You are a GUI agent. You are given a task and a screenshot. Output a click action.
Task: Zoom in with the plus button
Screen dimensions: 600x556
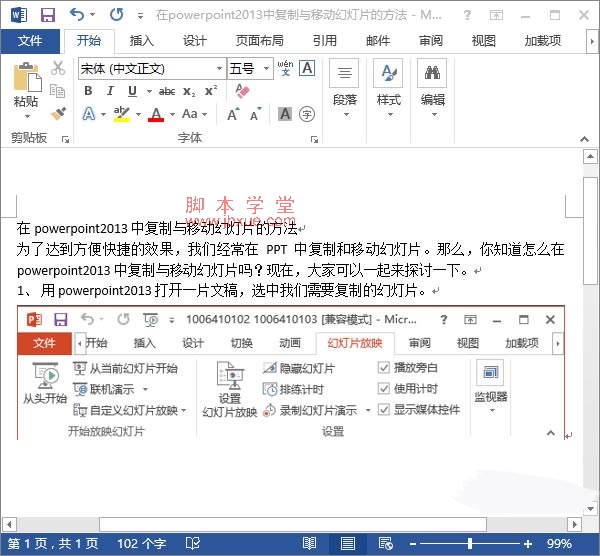coord(528,543)
